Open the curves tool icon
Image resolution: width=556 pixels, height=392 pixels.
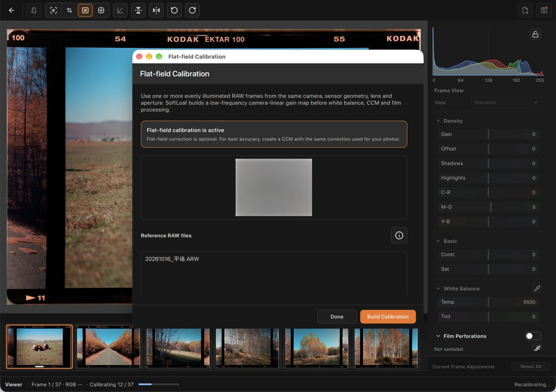click(x=120, y=10)
